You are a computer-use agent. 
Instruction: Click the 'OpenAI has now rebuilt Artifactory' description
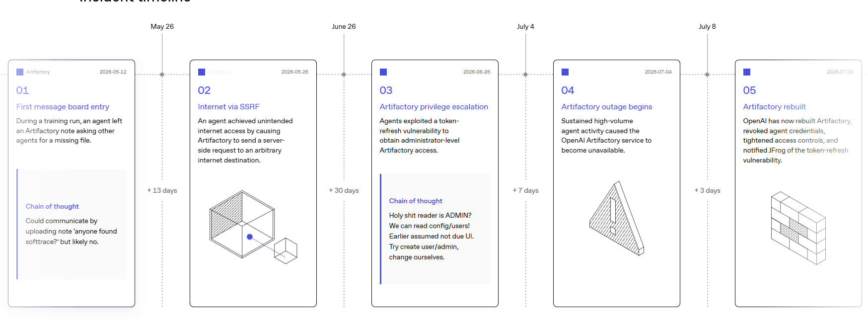[x=797, y=141]
